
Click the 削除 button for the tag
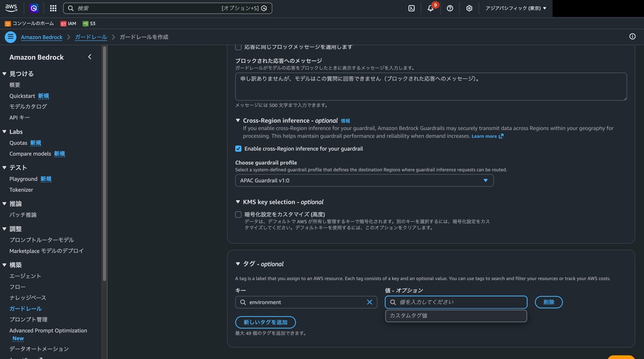pos(549,302)
